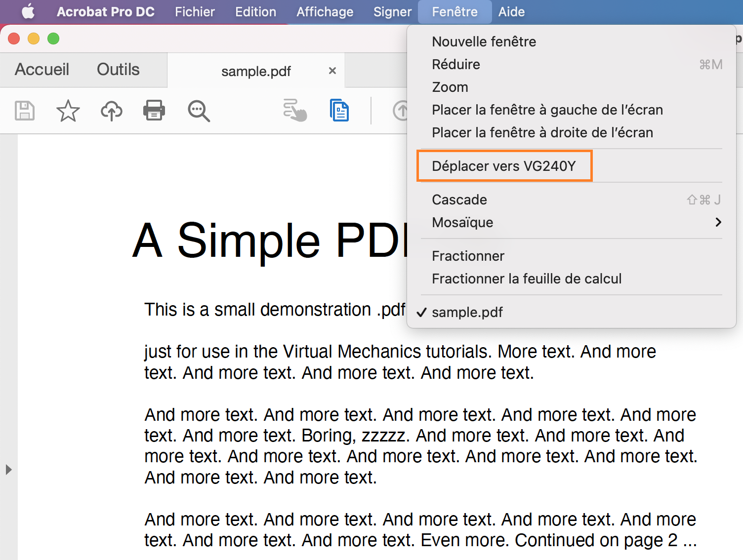Choose the Zoom menu entry

(572, 87)
